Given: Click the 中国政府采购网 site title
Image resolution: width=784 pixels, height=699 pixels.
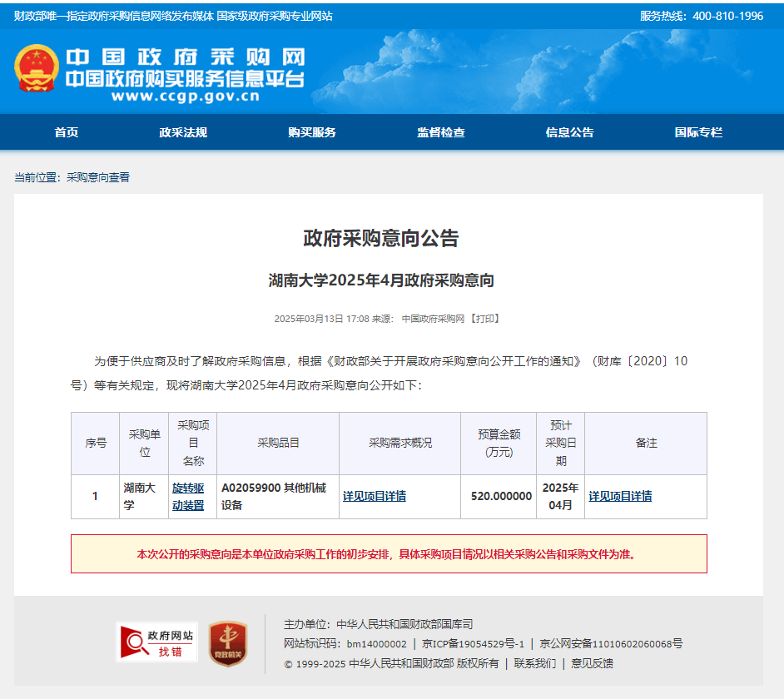Looking at the screenshot, I should click(186, 57).
